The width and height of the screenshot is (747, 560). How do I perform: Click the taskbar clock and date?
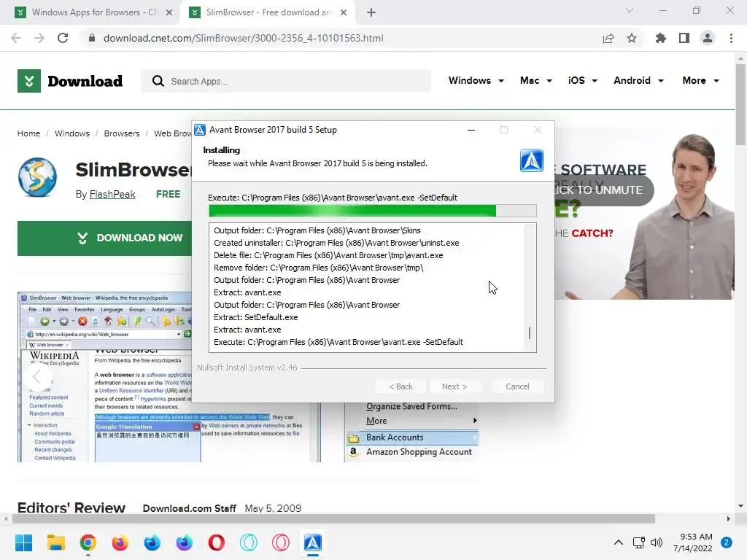pyautogui.click(x=693, y=542)
